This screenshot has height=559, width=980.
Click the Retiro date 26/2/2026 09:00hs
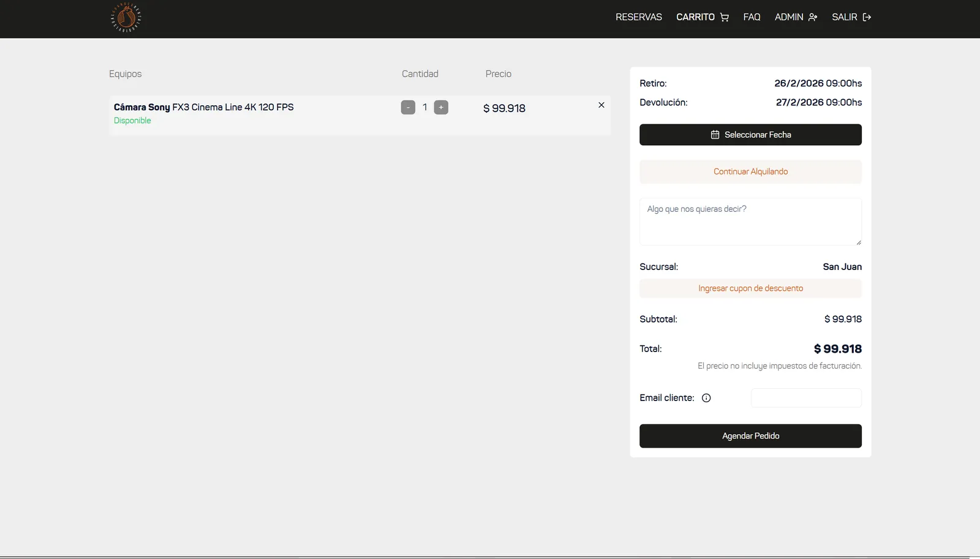click(x=818, y=83)
